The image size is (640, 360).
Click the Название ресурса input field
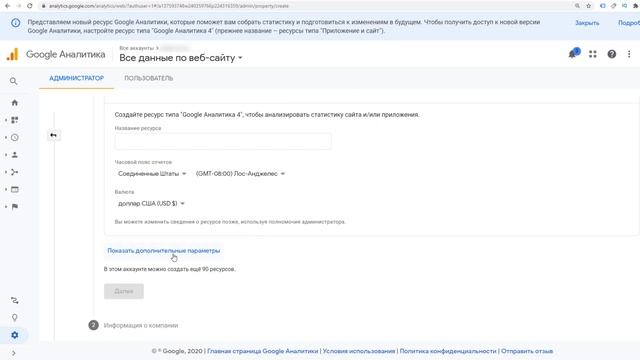tap(223, 141)
